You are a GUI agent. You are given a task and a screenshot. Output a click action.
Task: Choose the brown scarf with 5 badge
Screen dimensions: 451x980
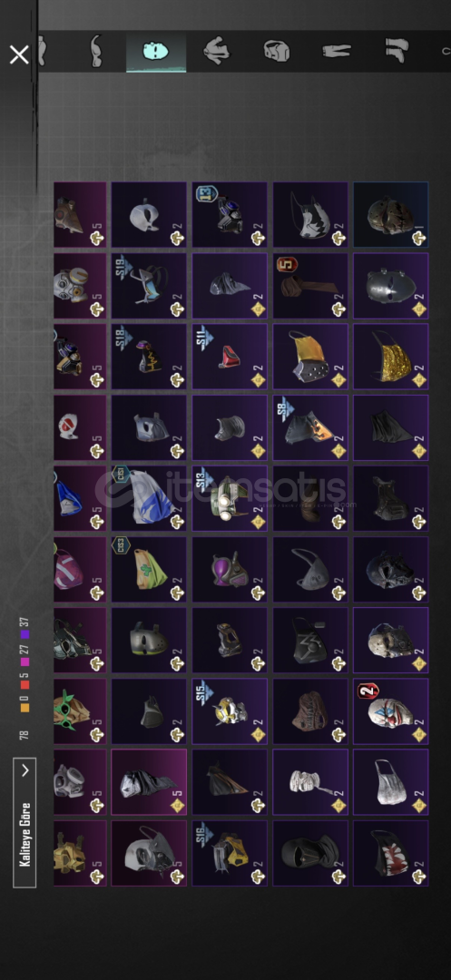tap(309, 286)
